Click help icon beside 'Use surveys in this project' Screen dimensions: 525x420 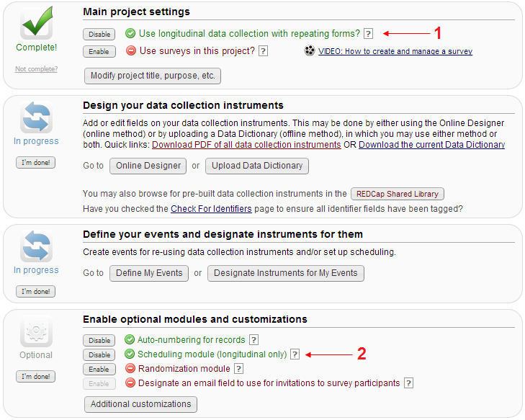[263, 51]
